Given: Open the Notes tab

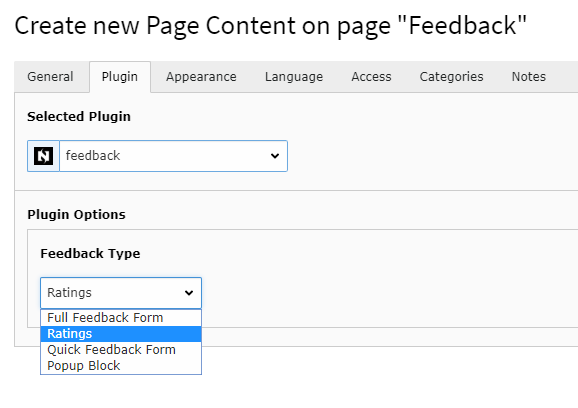Looking at the screenshot, I should click(529, 77).
